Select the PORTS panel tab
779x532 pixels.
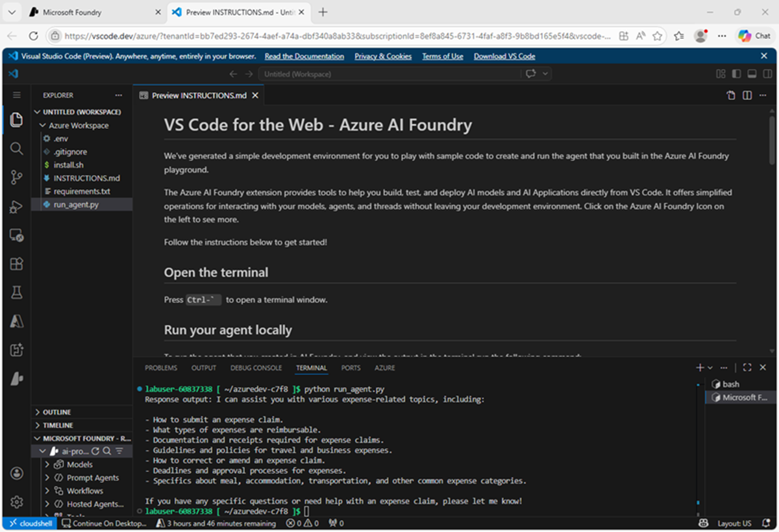(x=351, y=367)
